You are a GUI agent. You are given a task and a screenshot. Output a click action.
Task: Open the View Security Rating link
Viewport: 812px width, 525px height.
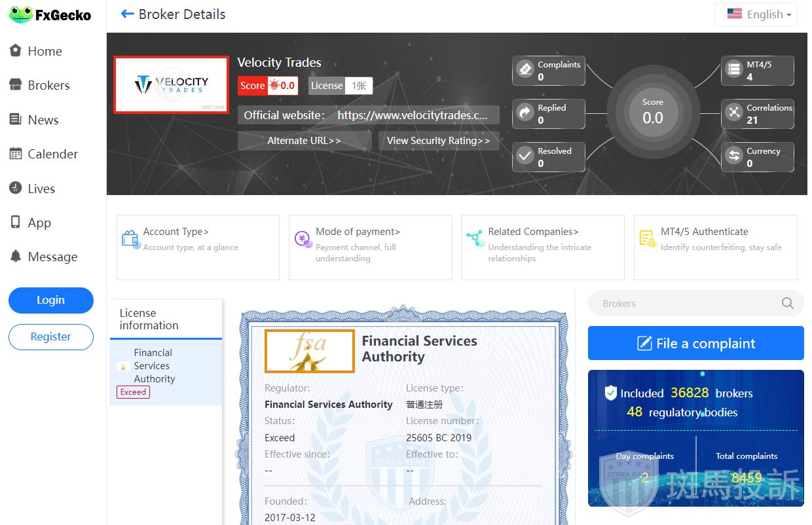(x=438, y=141)
